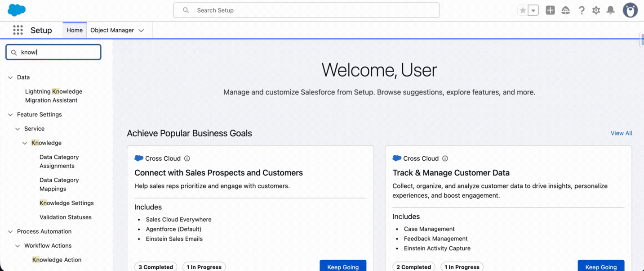Screen dimensions: 644x271
Task: Click the "Sales Cloud Everywhere" list item
Action: coord(178,220)
